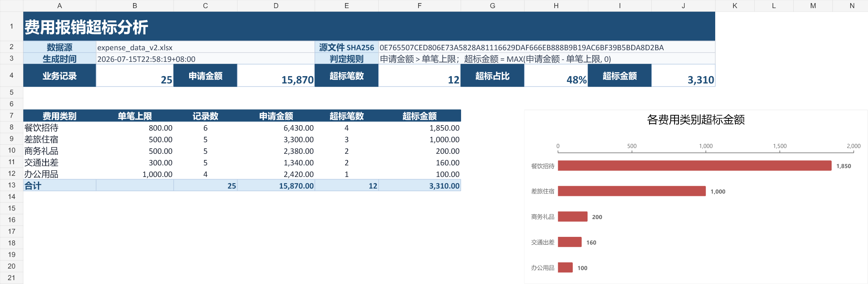Click the 业务记录 KPI label

pos(60,76)
